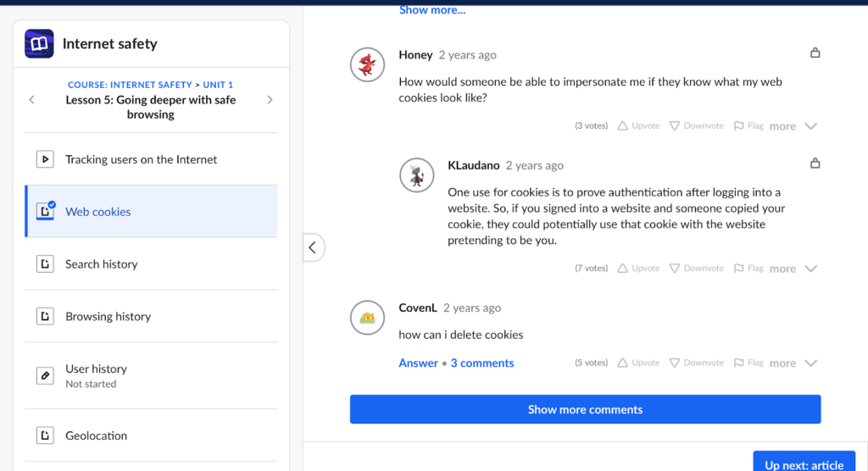This screenshot has width=868, height=471.
Task: Open more dropdown on KLaudano's reply
Action: pos(793,269)
